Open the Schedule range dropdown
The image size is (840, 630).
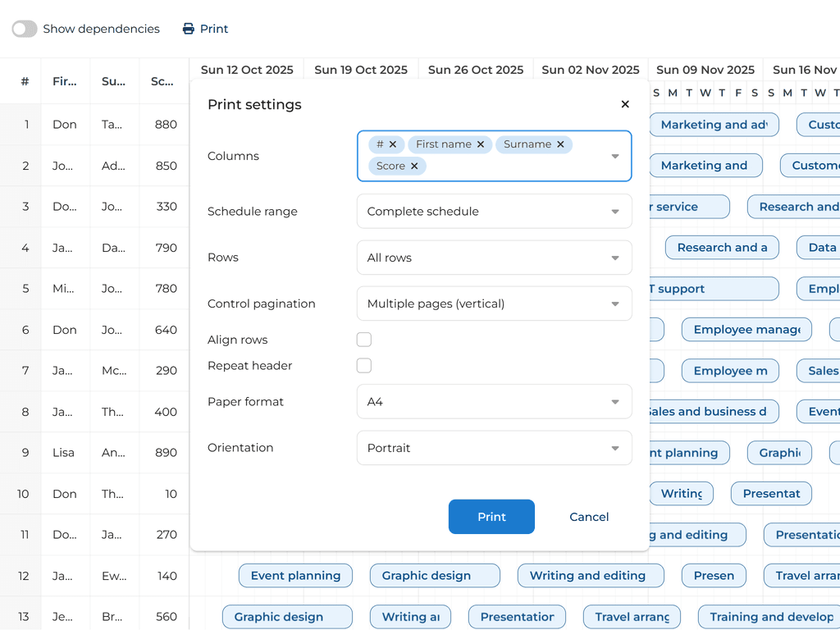[494, 212]
